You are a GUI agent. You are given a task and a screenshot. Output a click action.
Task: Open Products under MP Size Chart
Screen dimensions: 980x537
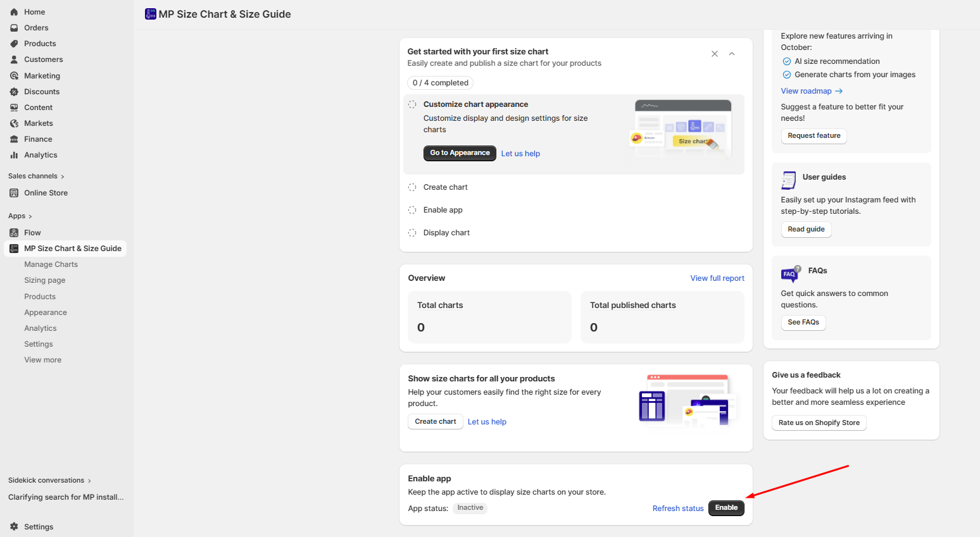pyautogui.click(x=40, y=297)
